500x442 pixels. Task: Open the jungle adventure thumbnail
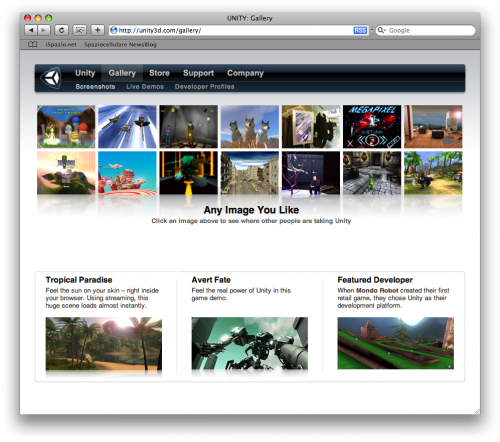[x=433, y=173]
